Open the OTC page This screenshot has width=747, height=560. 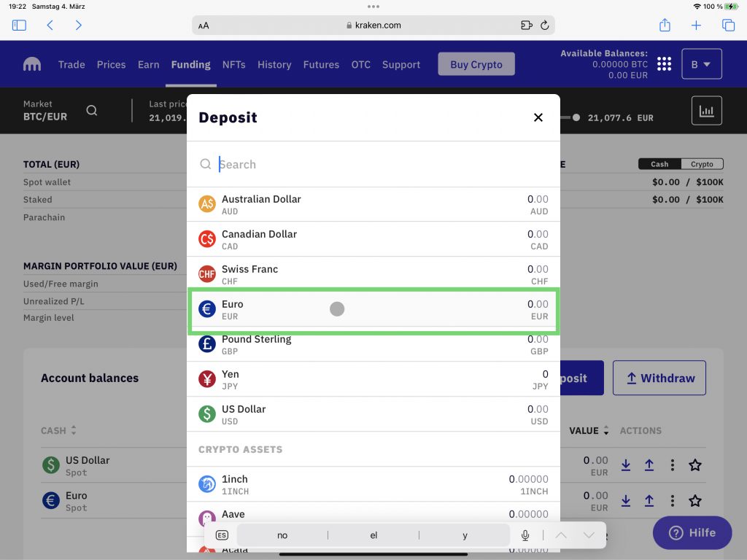click(360, 64)
